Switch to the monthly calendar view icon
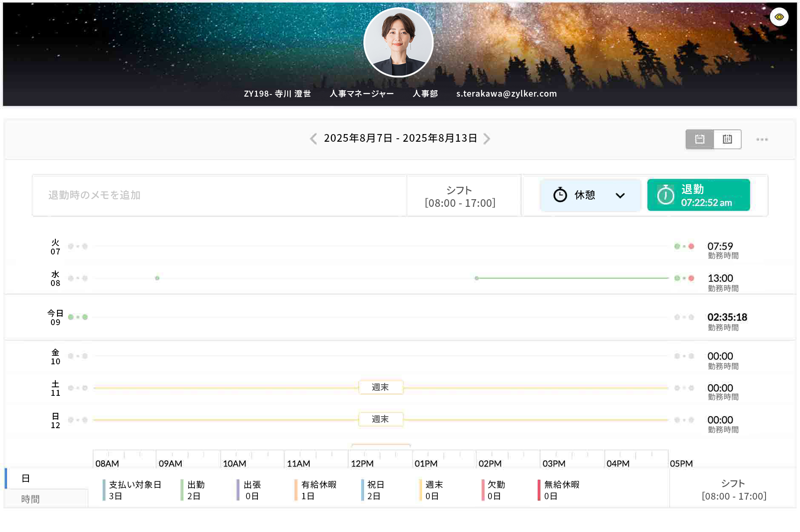Screen dimensions: 800x532 coord(727,139)
